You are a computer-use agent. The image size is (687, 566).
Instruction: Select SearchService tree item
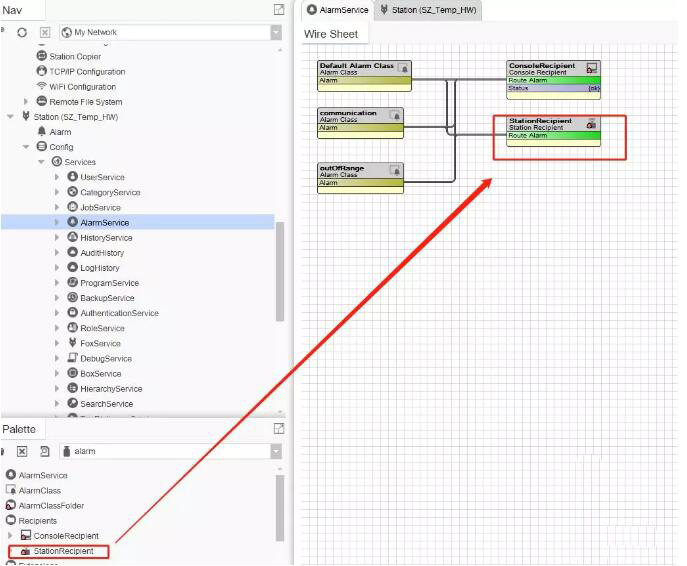(106, 404)
